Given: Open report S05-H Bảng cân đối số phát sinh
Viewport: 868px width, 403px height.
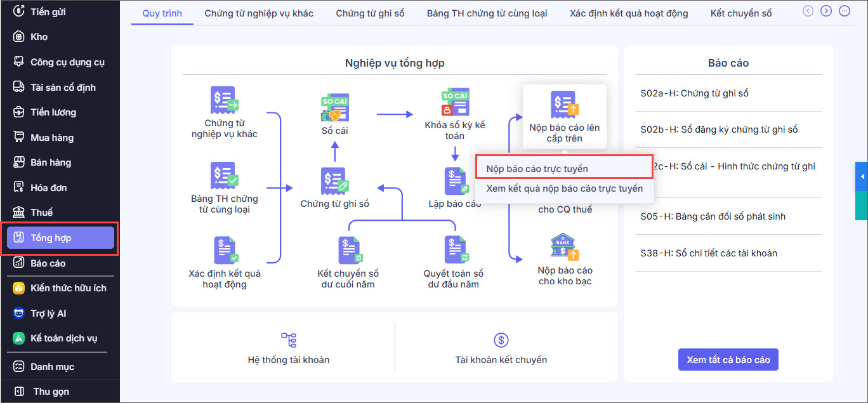Looking at the screenshot, I should pos(713,216).
